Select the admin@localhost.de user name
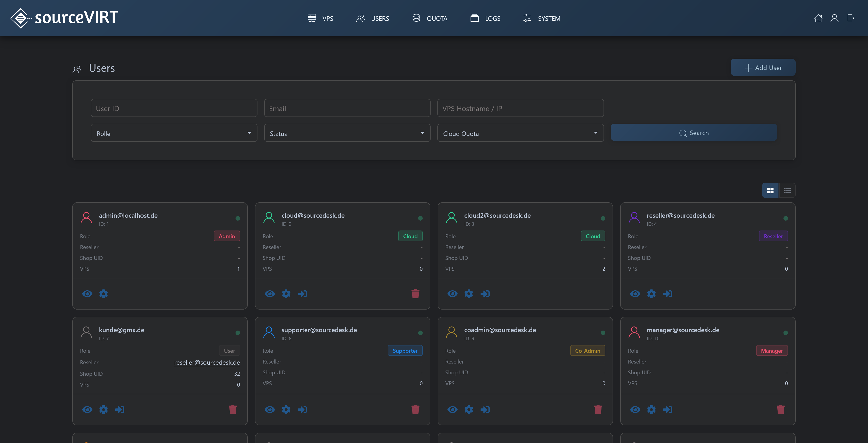This screenshot has height=443, width=868. pos(128,215)
